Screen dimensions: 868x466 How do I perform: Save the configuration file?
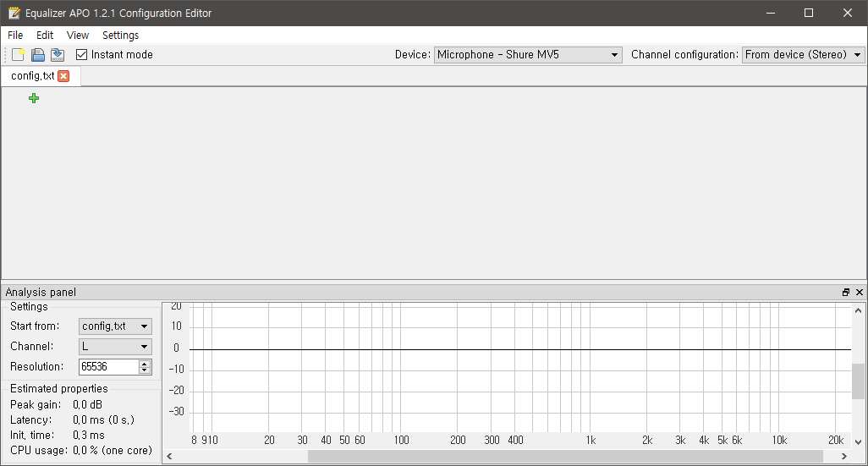coord(58,54)
